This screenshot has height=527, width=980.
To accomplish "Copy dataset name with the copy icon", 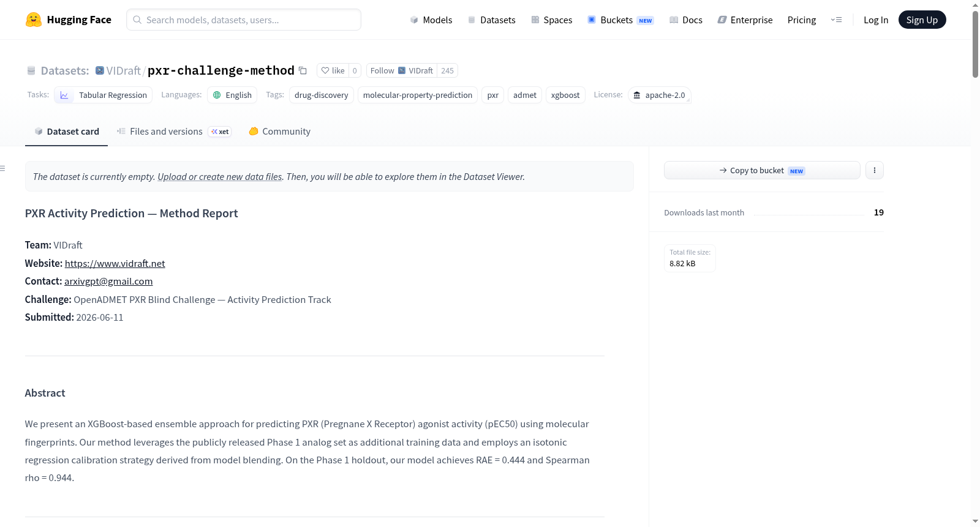I will point(303,70).
